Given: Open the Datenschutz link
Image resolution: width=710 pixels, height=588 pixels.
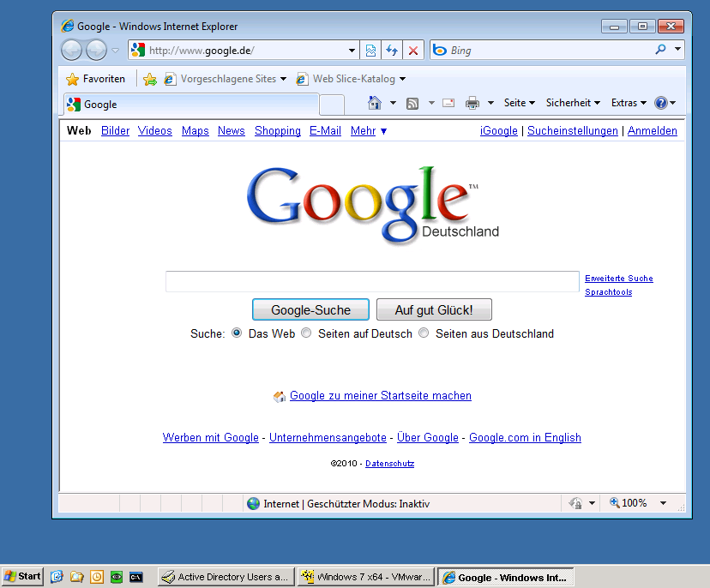Looking at the screenshot, I should [389, 464].
